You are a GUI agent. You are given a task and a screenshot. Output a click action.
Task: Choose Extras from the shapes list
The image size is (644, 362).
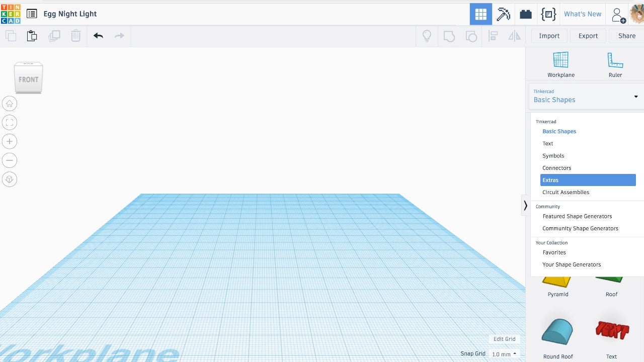pos(588,180)
